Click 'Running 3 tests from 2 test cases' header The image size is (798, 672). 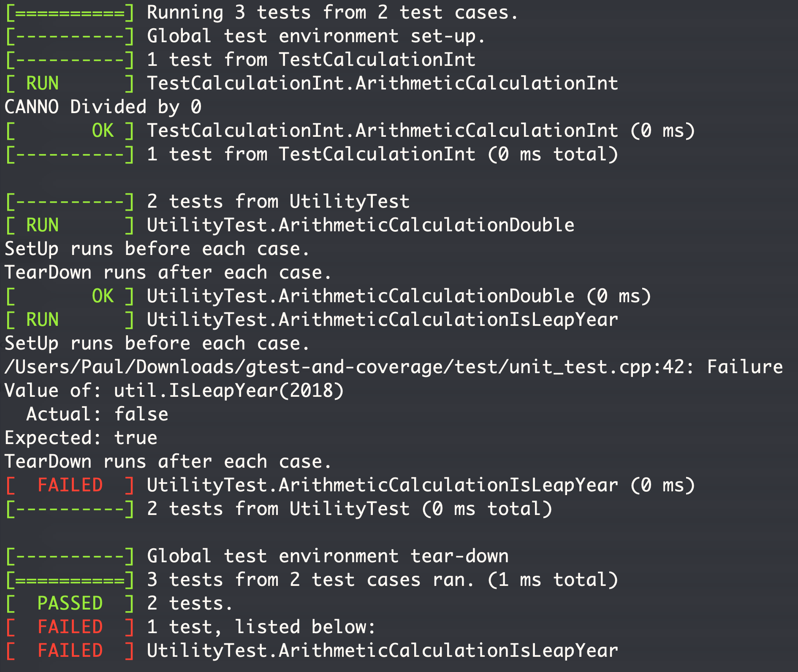click(332, 12)
